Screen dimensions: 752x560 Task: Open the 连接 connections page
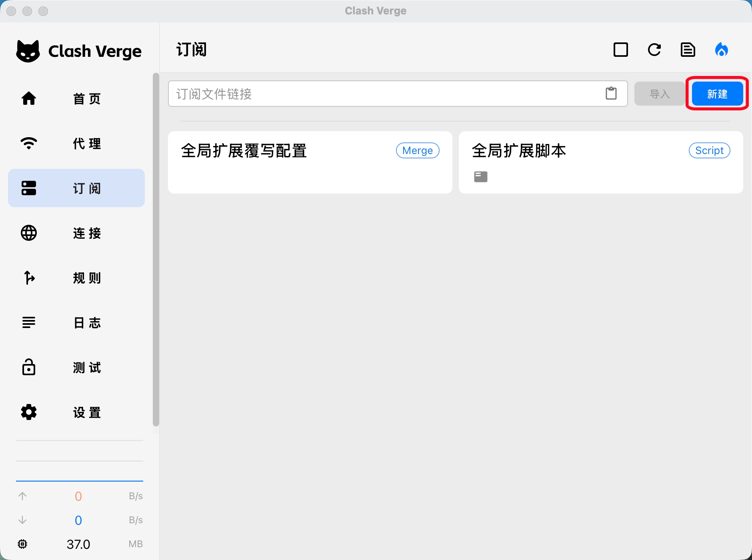click(76, 233)
